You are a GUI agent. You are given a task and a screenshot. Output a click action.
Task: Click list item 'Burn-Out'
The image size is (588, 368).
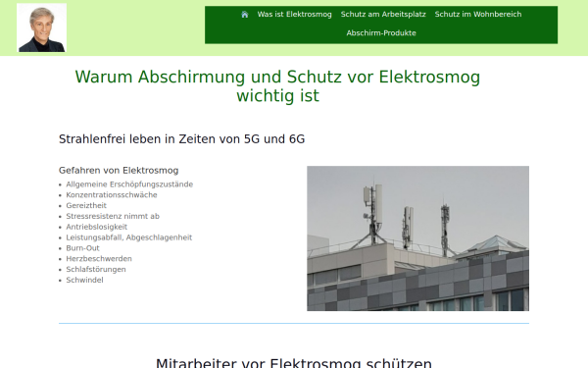pos(82,248)
